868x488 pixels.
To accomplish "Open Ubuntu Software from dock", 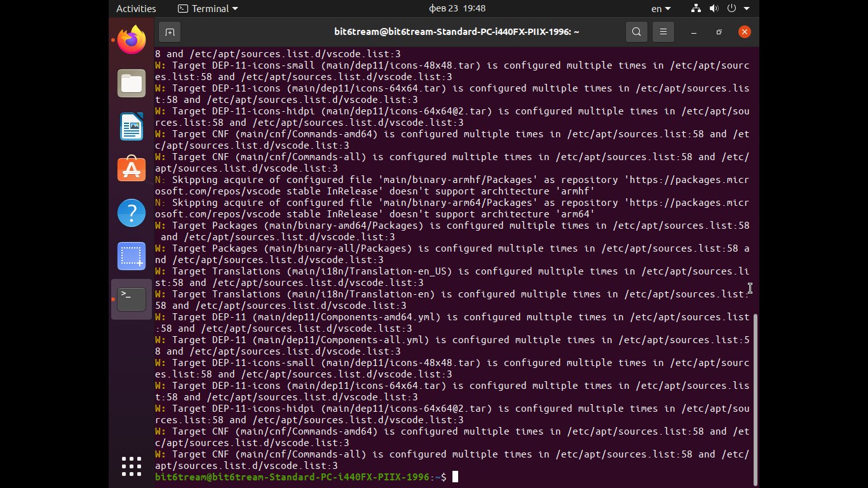I will [x=132, y=170].
